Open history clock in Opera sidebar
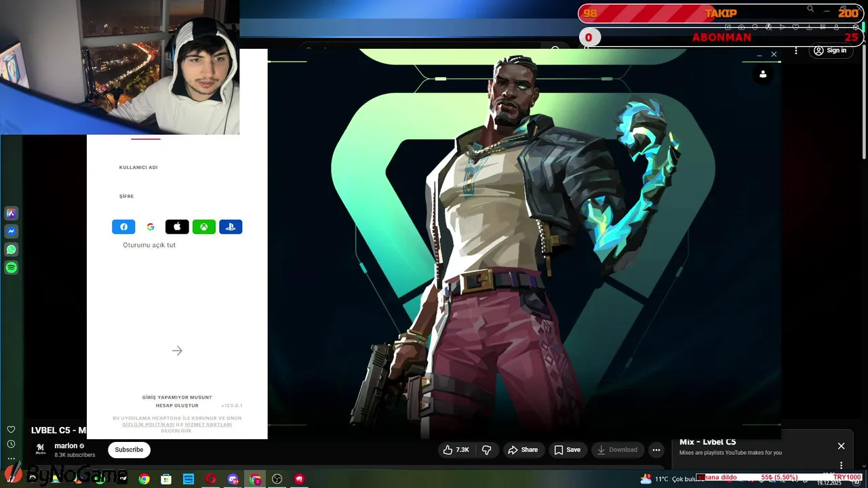Screen dimensions: 868x488 (x=11, y=444)
